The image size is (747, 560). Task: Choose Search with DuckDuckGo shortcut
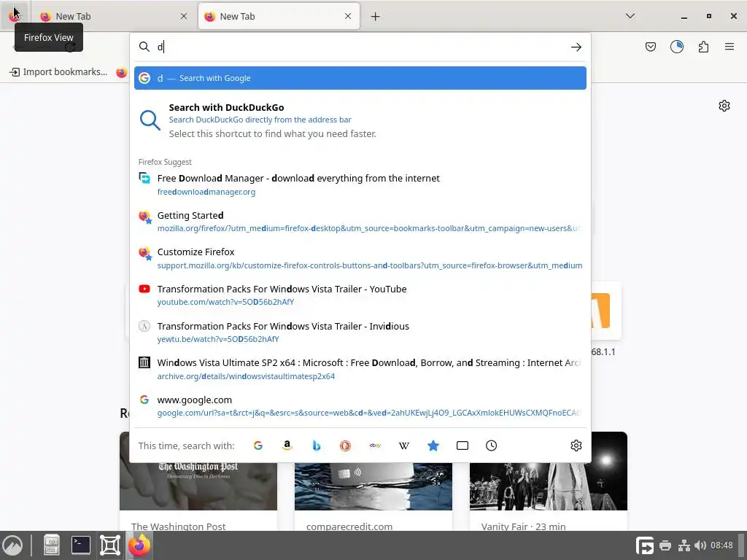click(x=360, y=120)
